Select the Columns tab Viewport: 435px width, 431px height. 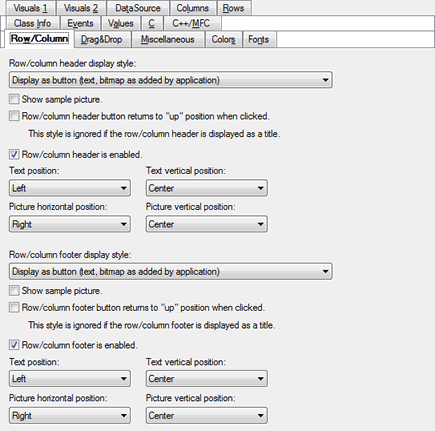(193, 8)
